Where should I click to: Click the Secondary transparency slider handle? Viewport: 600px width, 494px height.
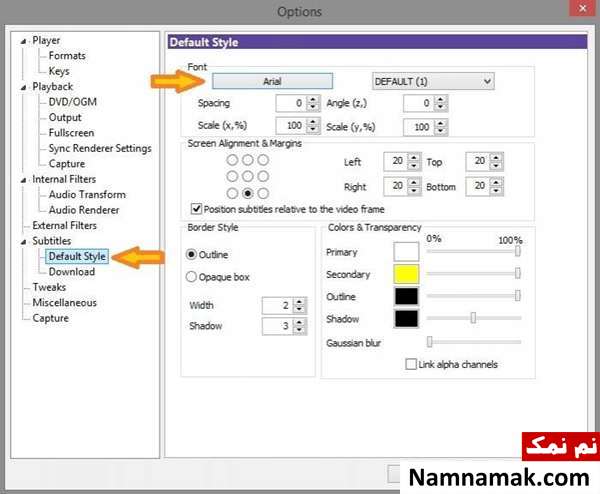517,273
